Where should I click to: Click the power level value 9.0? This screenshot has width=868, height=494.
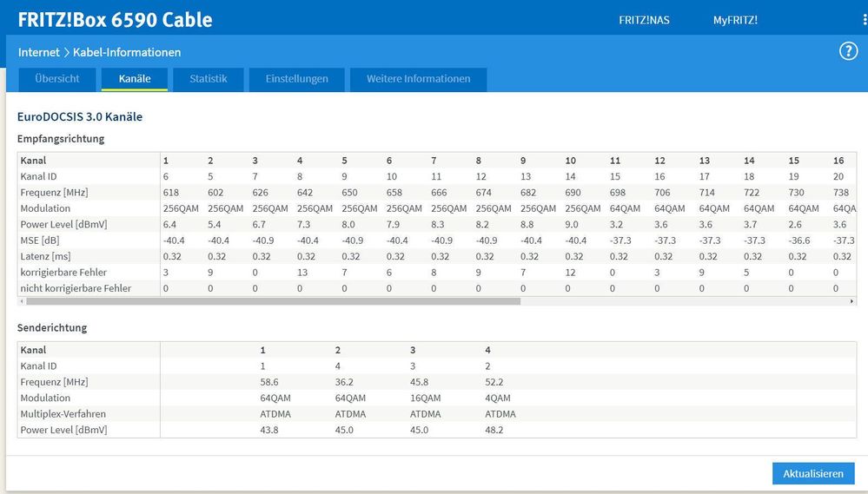coord(572,225)
